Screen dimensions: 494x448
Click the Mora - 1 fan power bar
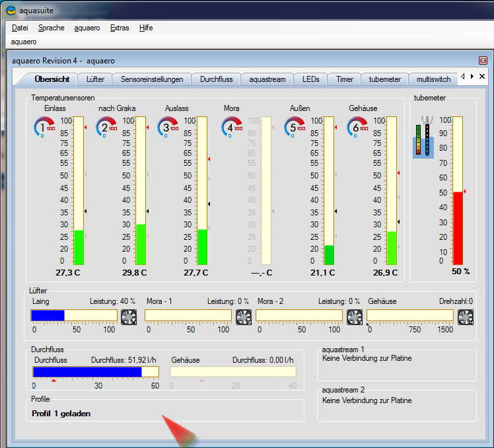pos(188,315)
